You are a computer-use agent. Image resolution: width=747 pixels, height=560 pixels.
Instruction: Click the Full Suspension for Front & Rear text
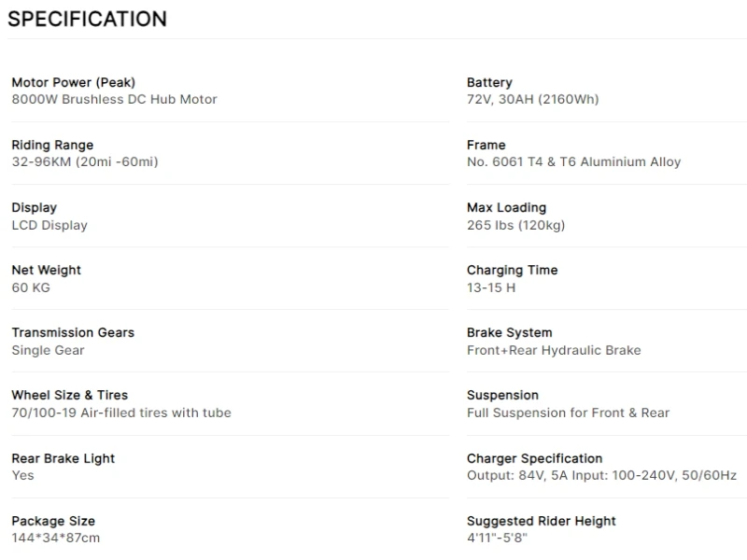[568, 413]
